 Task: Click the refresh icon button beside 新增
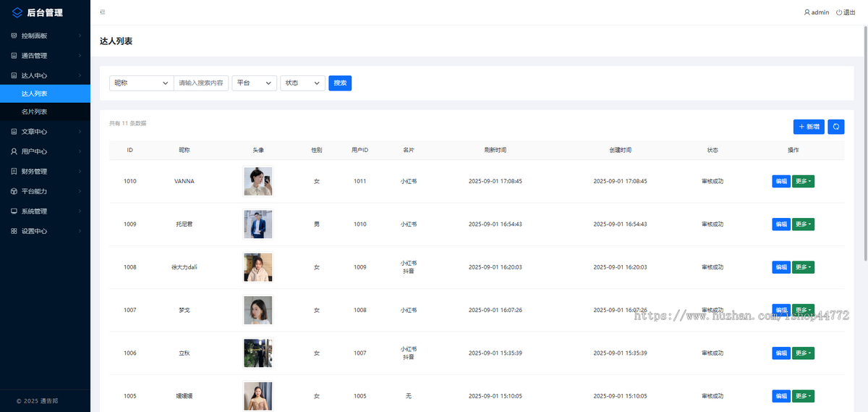click(836, 127)
